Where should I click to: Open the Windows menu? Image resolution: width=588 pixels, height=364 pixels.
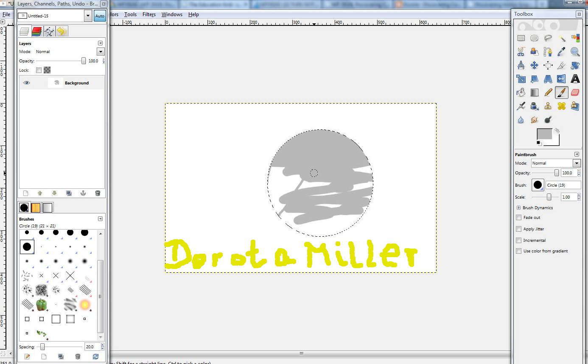click(x=172, y=14)
